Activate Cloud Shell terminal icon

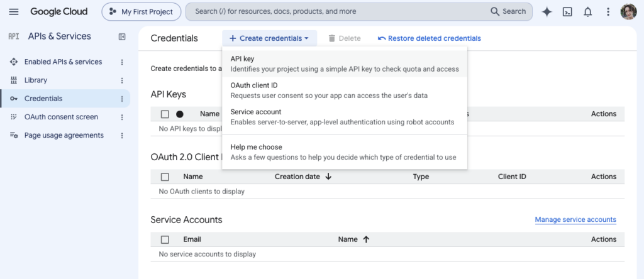point(567,12)
